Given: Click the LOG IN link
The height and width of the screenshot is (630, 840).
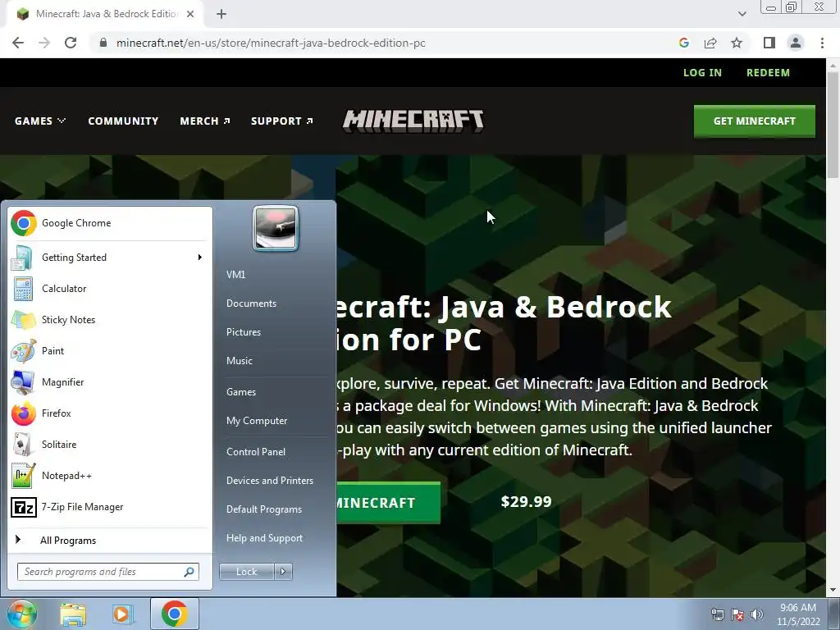Looking at the screenshot, I should (x=702, y=73).
